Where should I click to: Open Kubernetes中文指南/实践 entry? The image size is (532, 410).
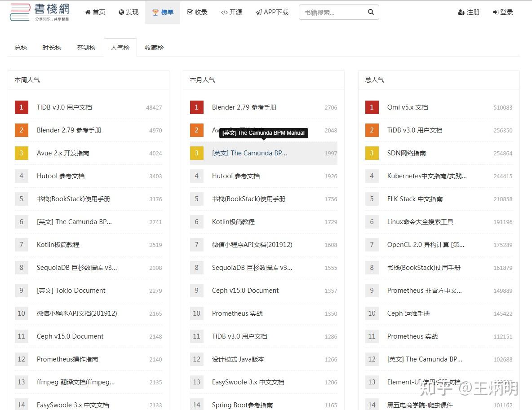click(427, 176)
